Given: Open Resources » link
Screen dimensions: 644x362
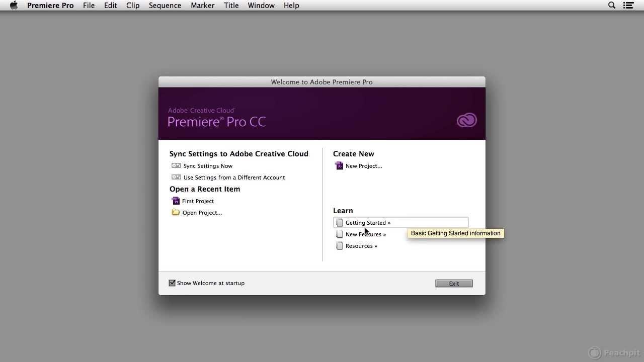Looking at the screenshot, I should [361, 246].
